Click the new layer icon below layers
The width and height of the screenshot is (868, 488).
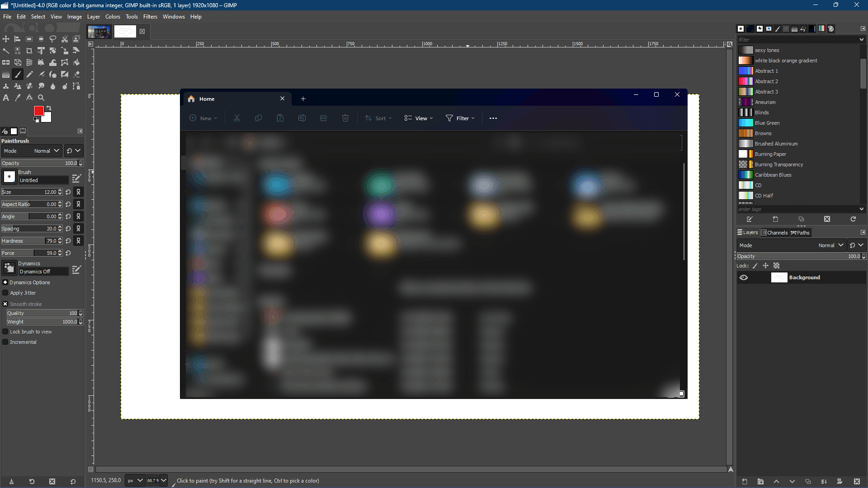tap(745, 482)
